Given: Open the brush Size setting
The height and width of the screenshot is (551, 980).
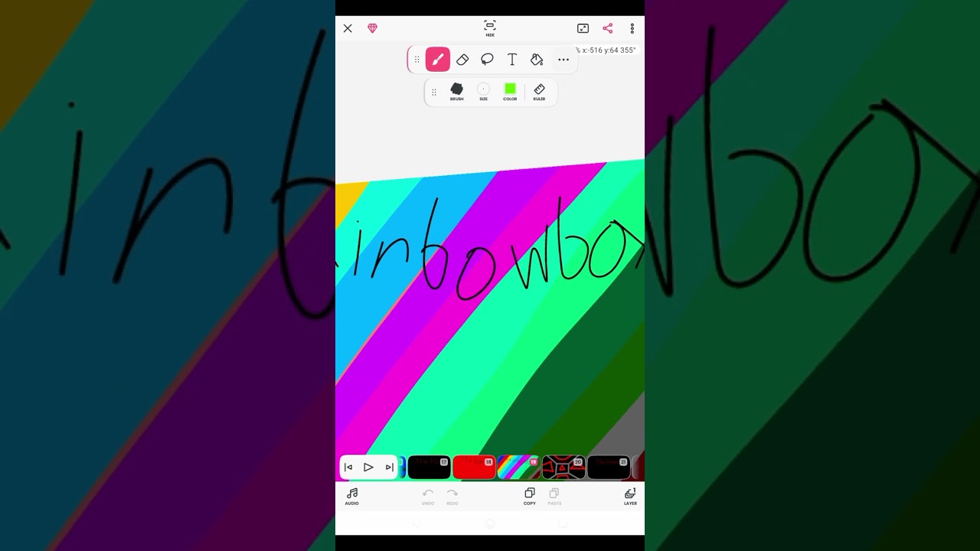Looking at the screenshot, I should (483, 92).
